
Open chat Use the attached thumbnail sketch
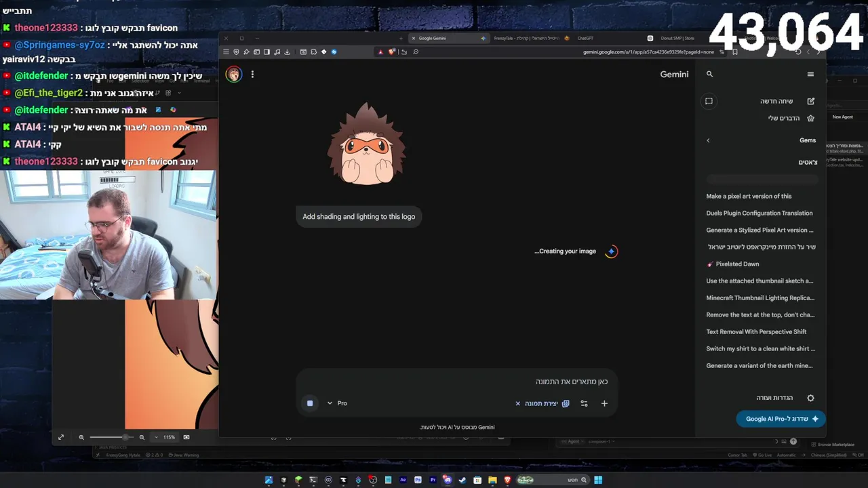759,281
